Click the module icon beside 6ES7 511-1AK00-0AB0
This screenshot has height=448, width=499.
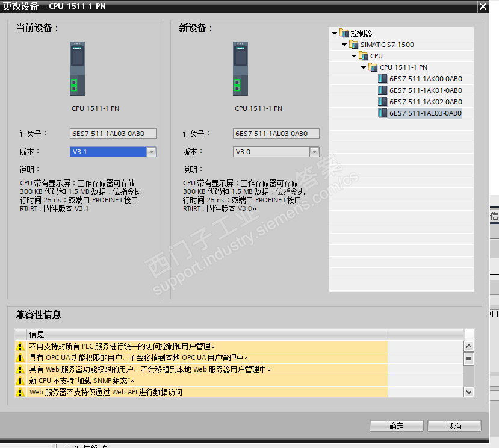(382, 79)
